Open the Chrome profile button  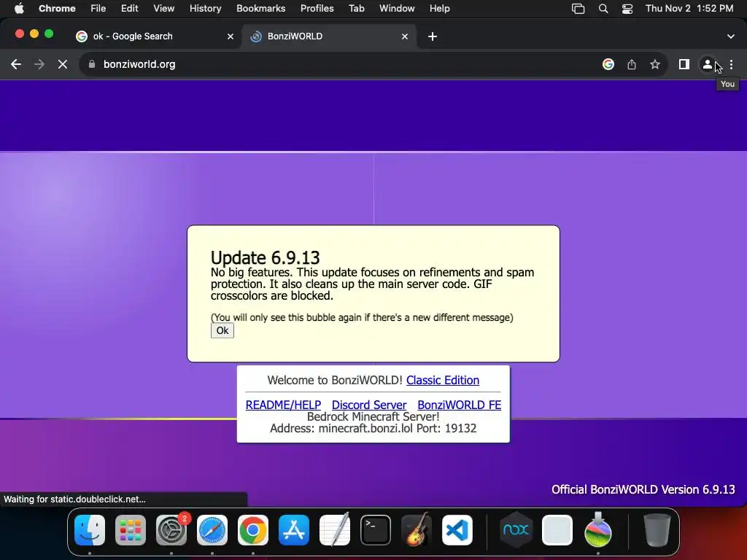[708, 64]
